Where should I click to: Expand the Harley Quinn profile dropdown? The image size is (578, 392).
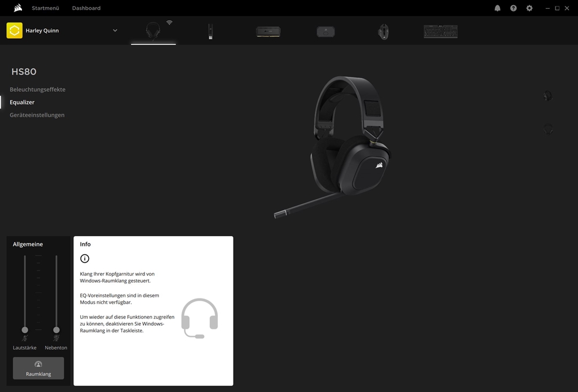pyautogui.click(x=115, y=31)
